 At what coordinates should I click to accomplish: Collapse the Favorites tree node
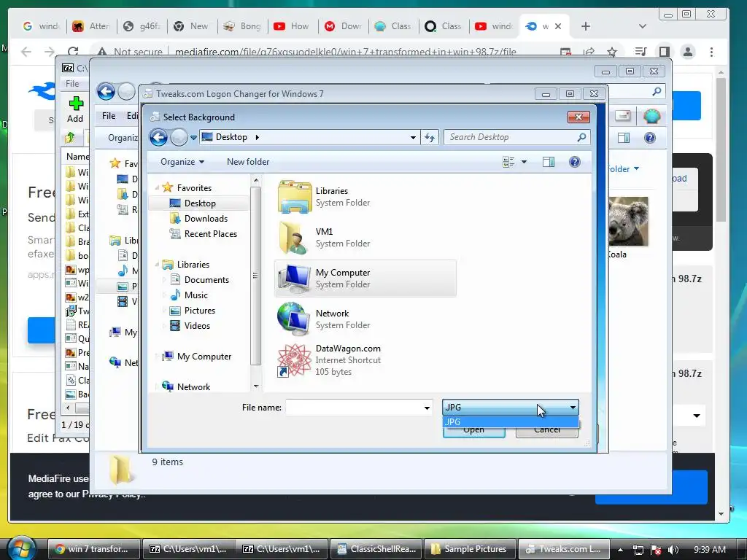coord(157,187)
